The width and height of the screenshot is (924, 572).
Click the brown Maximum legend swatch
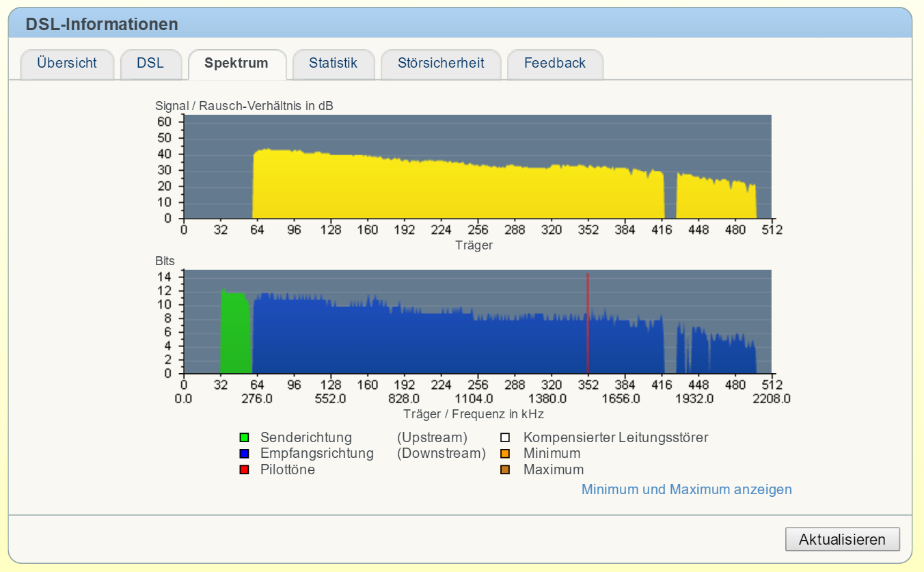click(x=505, y=470)
